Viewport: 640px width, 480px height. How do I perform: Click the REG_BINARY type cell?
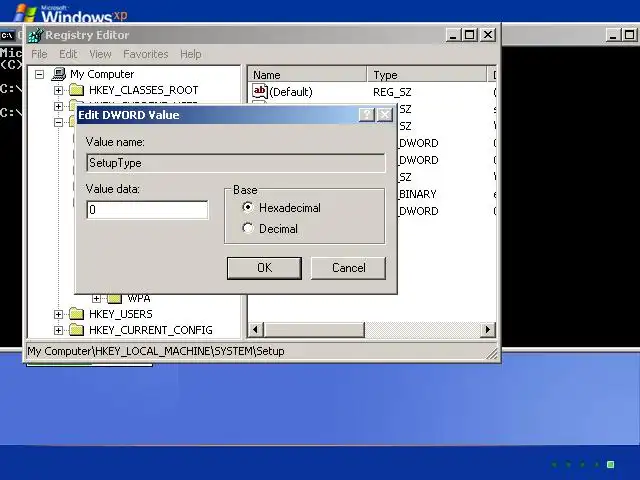(x=417, y=194)
